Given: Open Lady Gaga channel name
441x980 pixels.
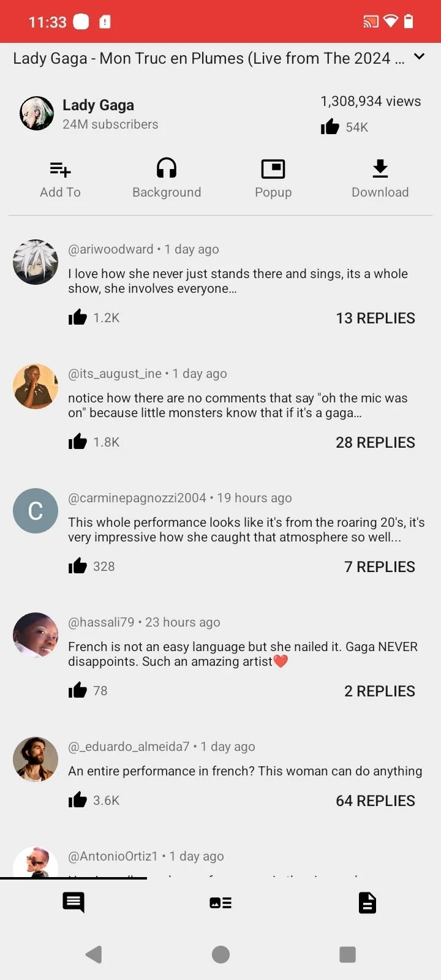Looking at the screenshot, I should click(x=98, y=105).
